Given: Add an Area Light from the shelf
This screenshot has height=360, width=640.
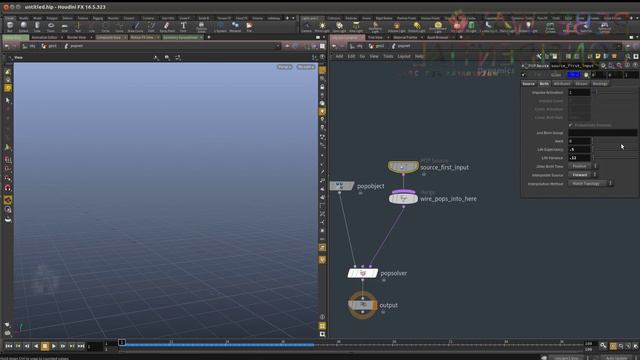Looking at the screenshot, I should click(356, 27).
